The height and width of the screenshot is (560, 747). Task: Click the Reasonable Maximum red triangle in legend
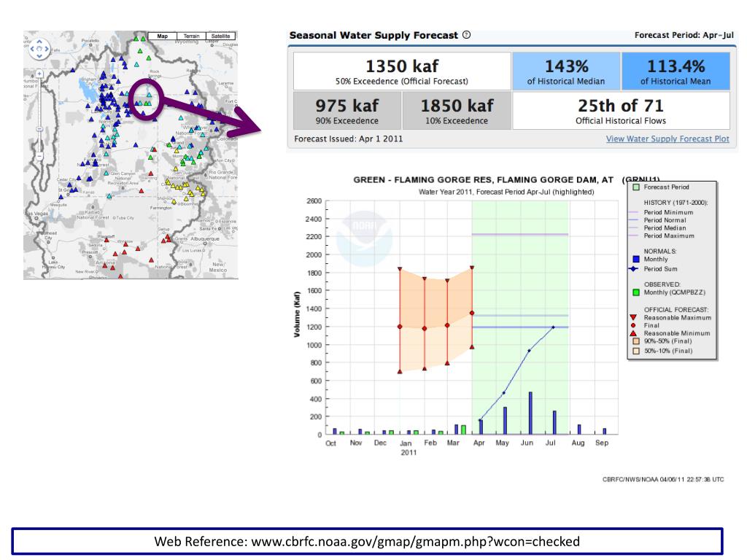tap(632, 317)
